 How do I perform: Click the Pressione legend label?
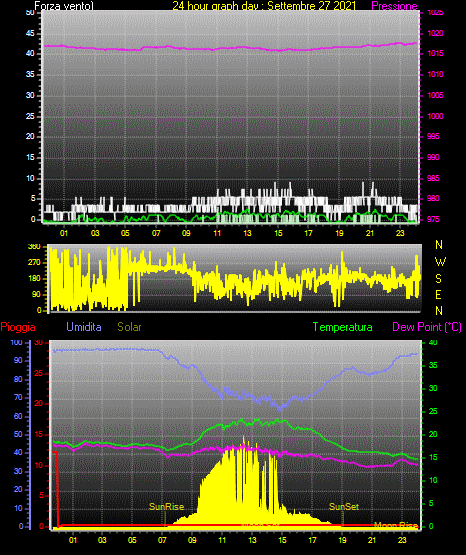pyautogui.click(x=394, y=6)
